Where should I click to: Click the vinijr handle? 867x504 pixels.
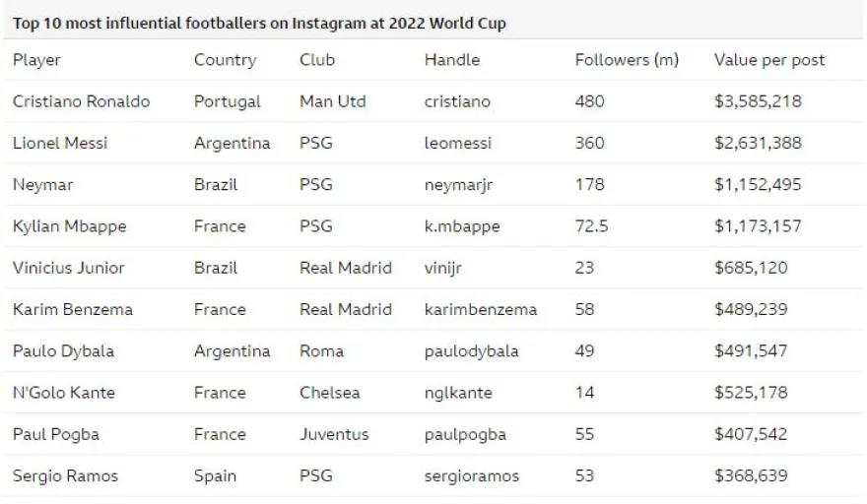click(x=443, y=268)
